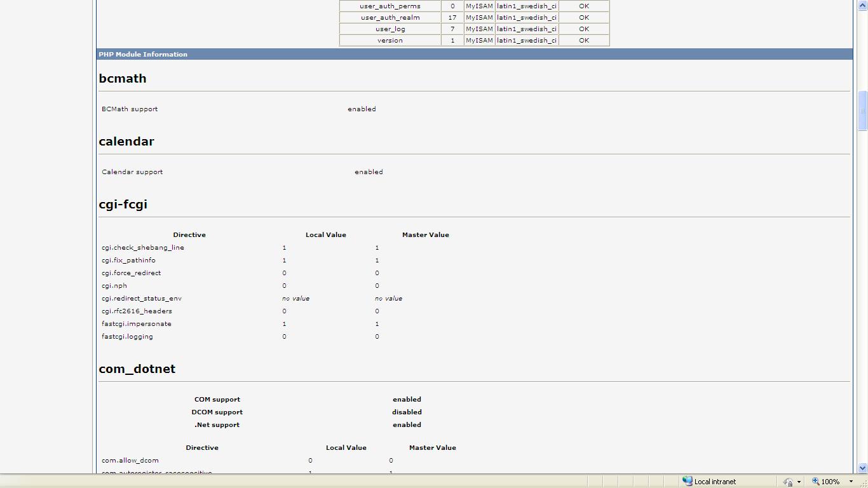Open the security icon dropdown arrow
The image size is (868, 488).
pos(799,482)
